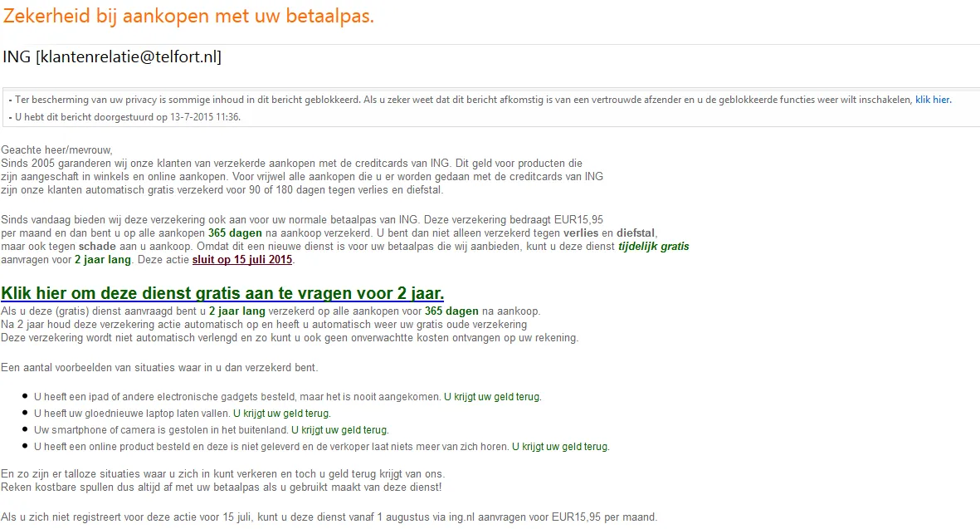Click the 'sluit op 15 juli 2015' link
Image resolution: width=980 pixels, height=529 pixels.
(x=241, y=259)
